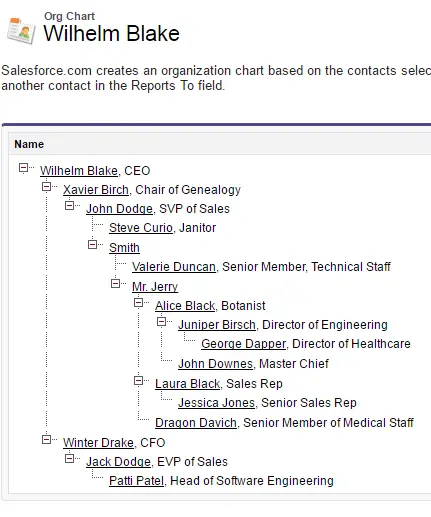Collapse the Smith node

(92, 245)
